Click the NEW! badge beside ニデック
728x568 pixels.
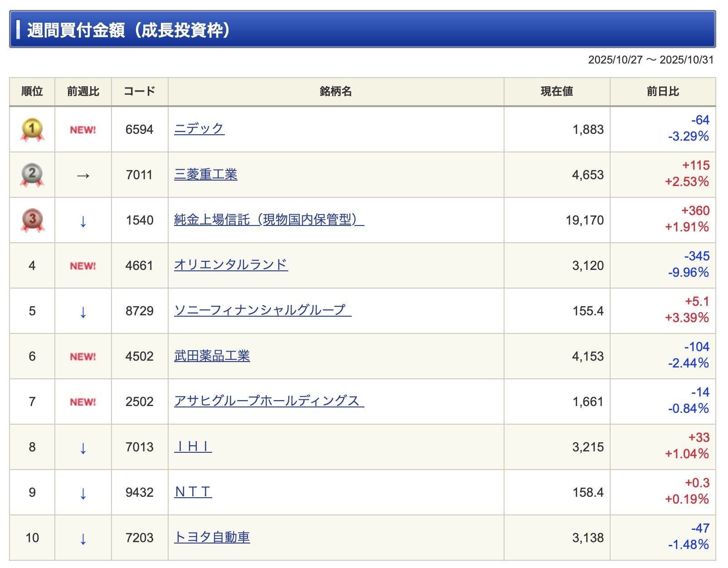pos(83,130)
